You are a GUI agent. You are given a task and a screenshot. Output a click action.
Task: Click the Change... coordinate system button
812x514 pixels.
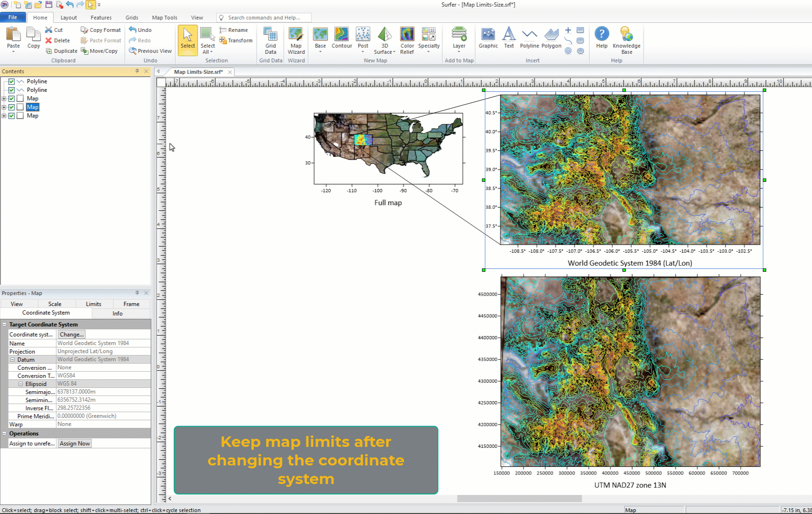click(71, 335)
